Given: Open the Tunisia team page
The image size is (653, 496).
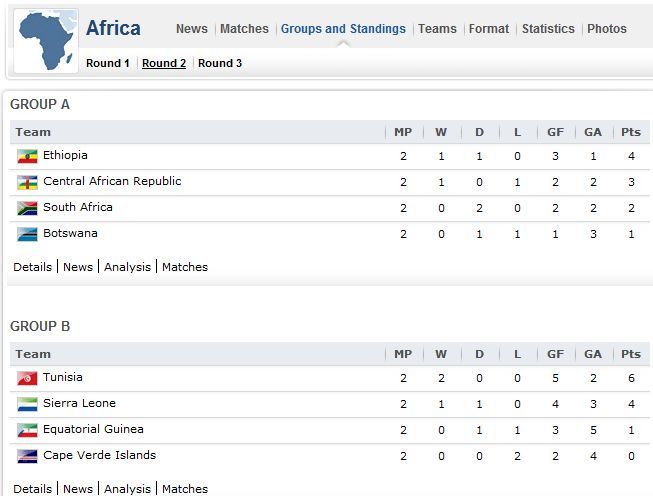Looking at the screenshot, I should pyautogui.click(x=63, y=377).
